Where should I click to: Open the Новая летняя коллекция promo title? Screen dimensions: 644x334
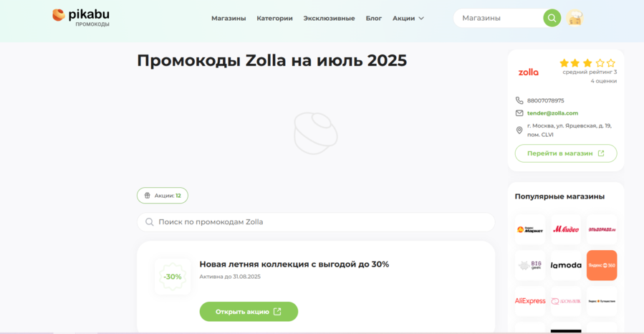tap(294, 264)
